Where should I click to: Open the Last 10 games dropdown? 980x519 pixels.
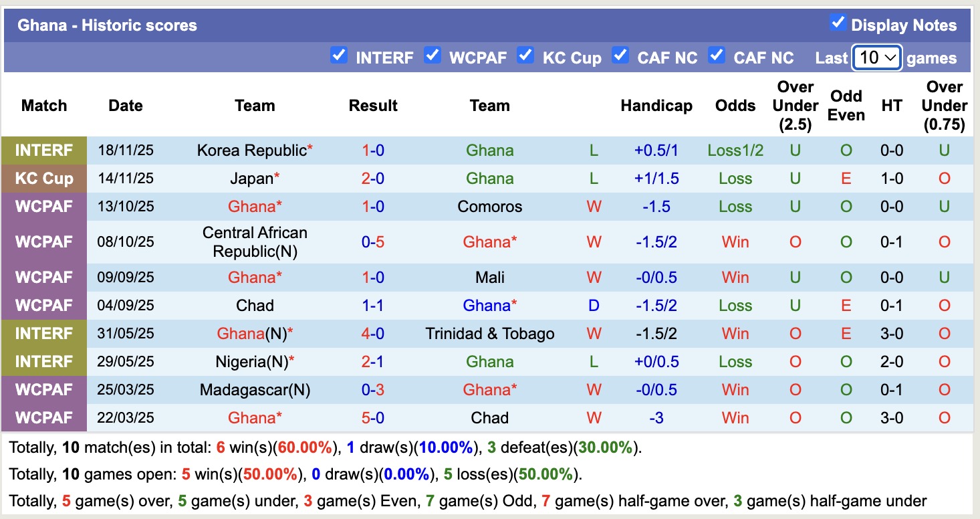877,58
